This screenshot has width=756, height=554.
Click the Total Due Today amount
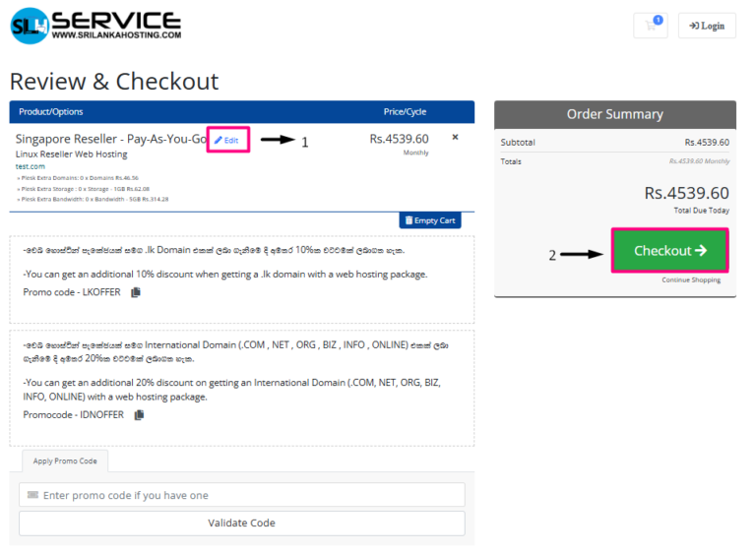(686, 193)
